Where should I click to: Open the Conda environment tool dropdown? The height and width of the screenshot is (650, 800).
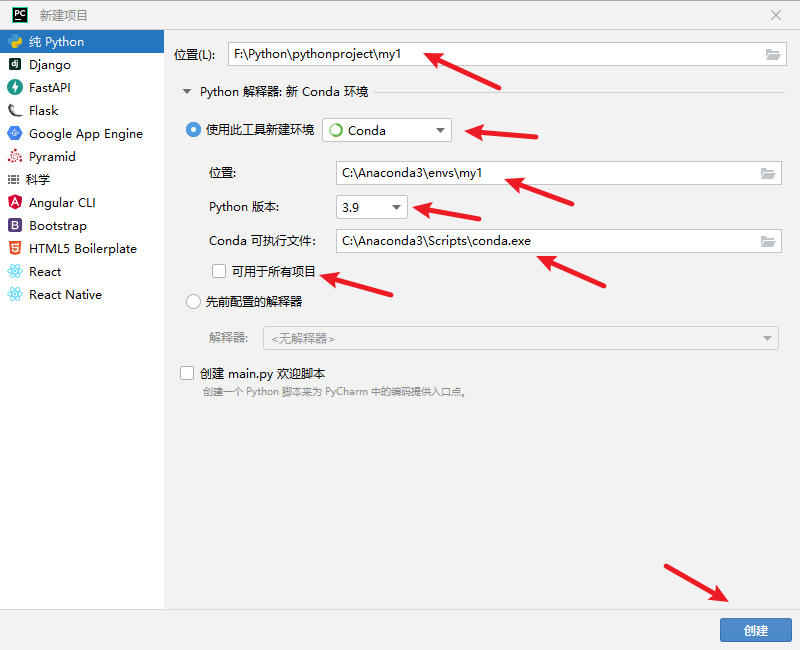point(387,130)
